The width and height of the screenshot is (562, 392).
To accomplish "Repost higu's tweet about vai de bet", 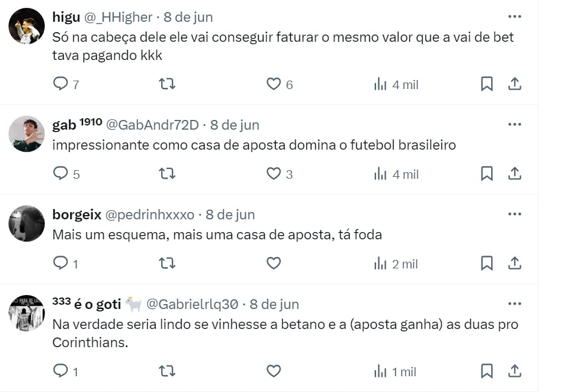I will click(167, 84).
